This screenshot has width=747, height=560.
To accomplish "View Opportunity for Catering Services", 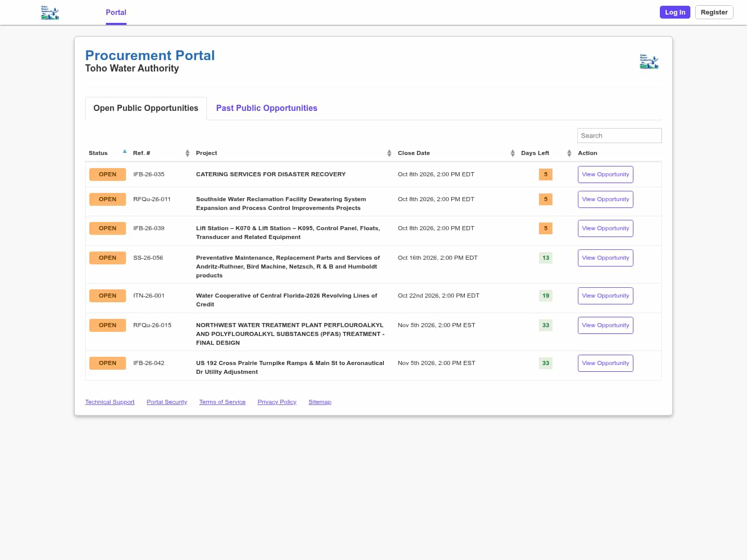I will pos(605,174).
